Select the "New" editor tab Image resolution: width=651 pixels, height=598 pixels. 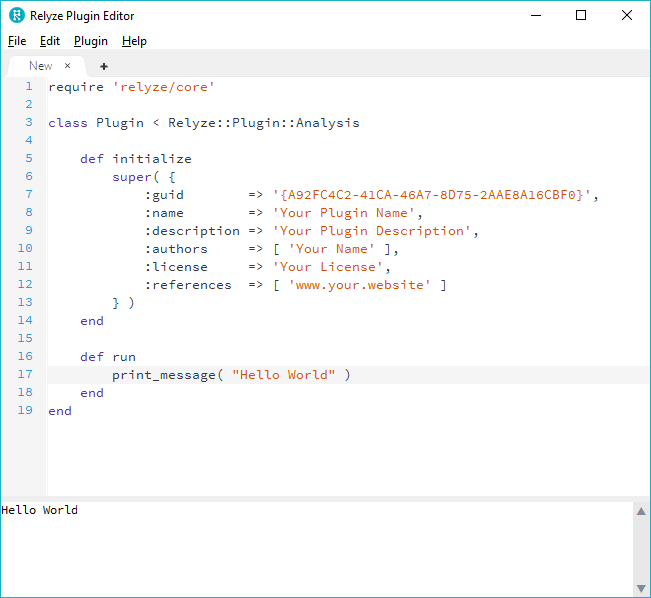click(40, 66)
